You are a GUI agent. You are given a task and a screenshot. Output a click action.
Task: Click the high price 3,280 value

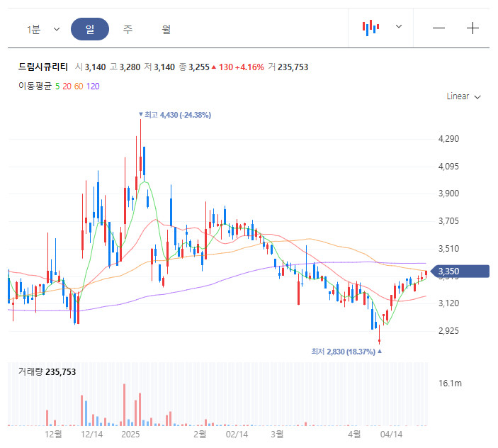pos(130,67)
